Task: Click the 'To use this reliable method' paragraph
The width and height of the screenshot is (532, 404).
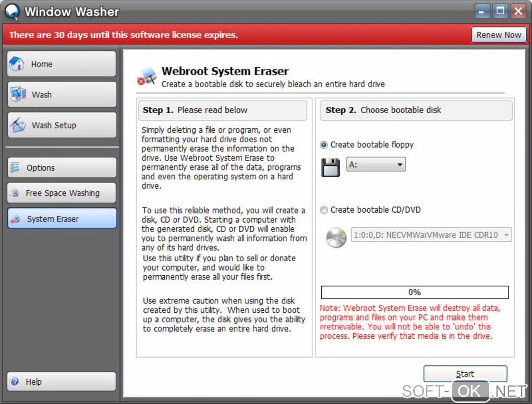Action: coord(224,229)
